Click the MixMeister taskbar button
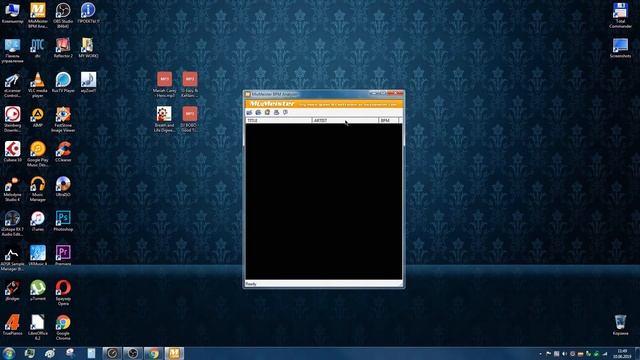Viewport: 640px width, 360px height. 174,353
